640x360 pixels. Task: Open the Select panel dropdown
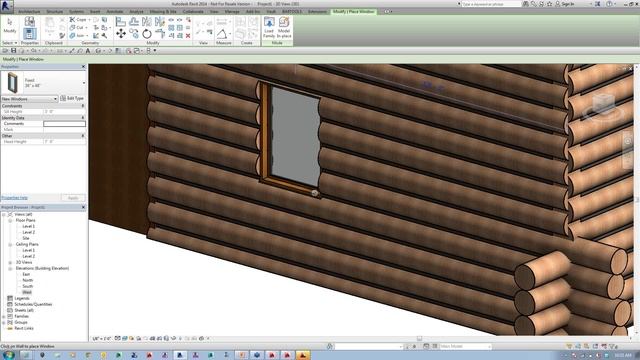pyautogui.click(x=9, y=43)
